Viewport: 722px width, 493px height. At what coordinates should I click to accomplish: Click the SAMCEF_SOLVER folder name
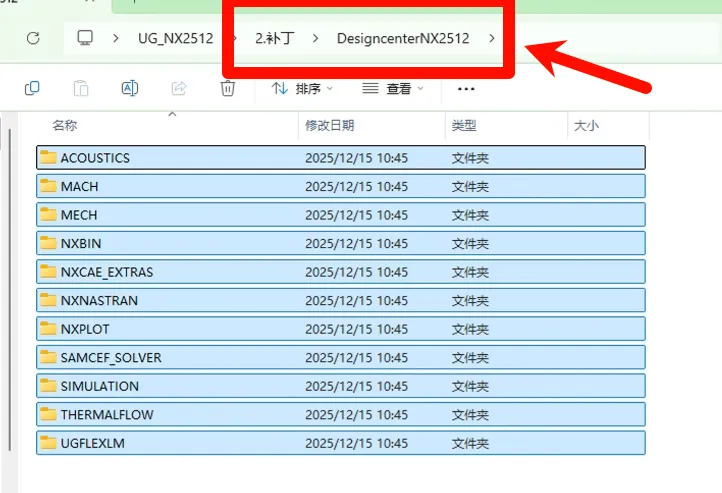[111, 358]
